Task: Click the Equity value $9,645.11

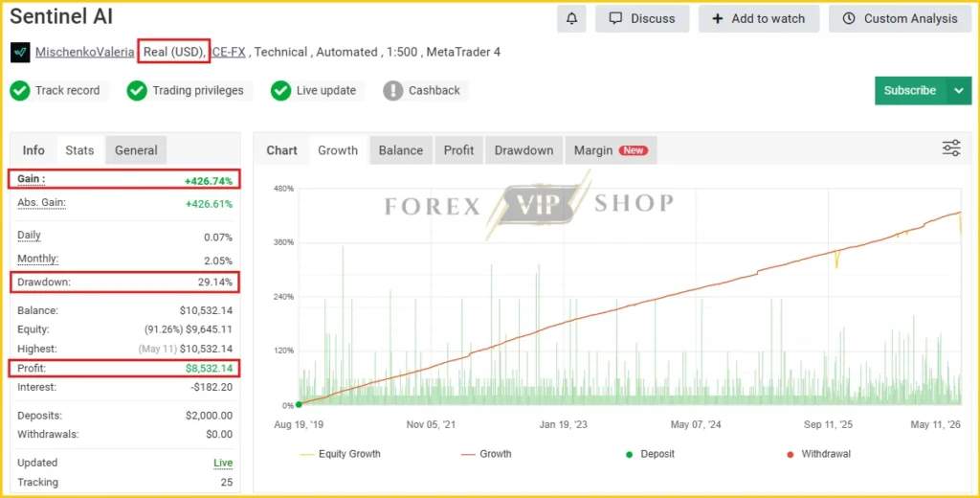Action: point(210,329)
